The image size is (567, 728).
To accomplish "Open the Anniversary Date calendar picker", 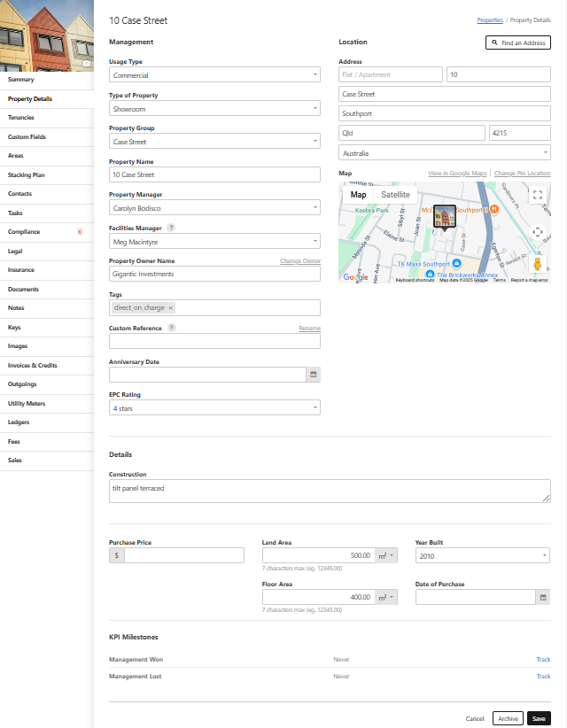I will pos(313,375).
